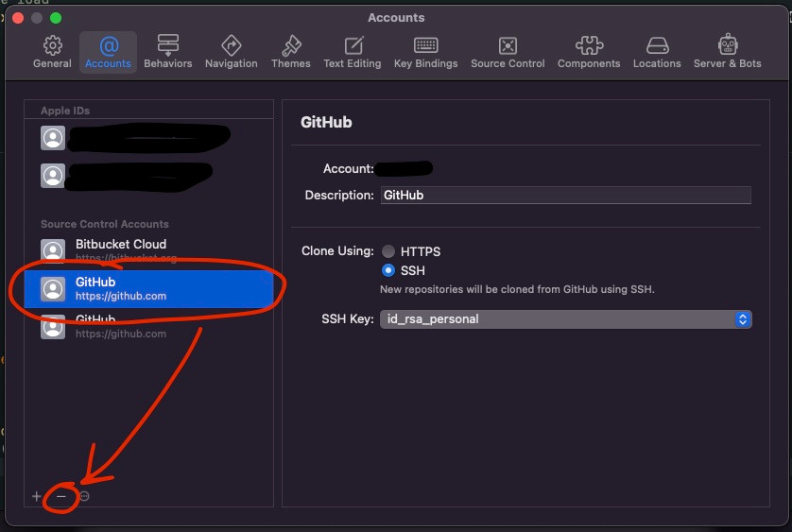The width and height of the screenshot is (792, 532).
Task: Open the Behaviors preferences tab
Action: [x=167, y=52]
